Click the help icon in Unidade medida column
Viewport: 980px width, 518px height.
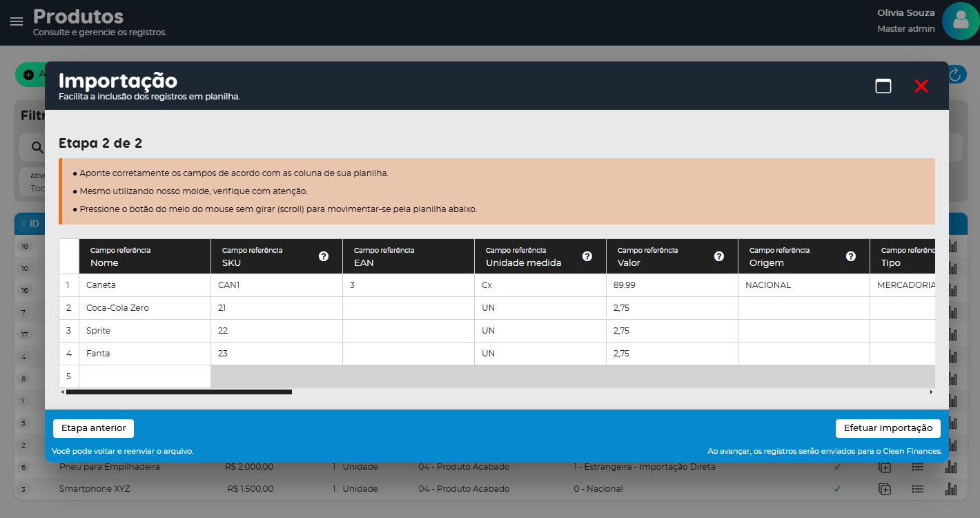point(587,256)
